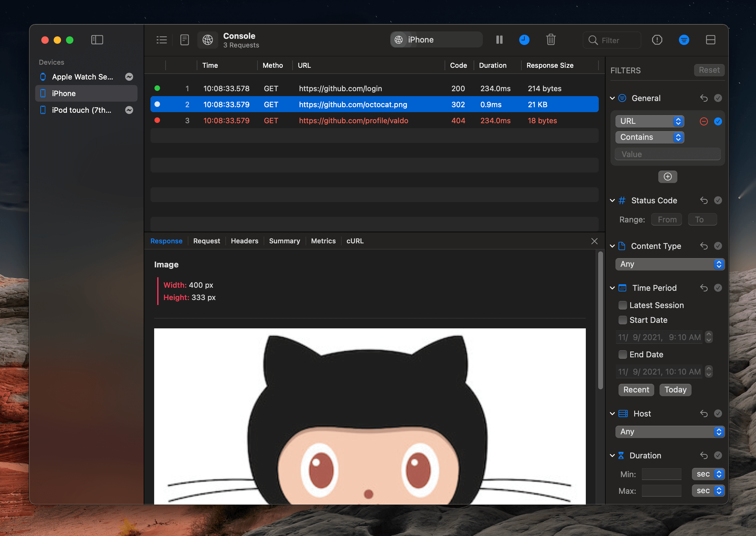This screenshot has height=536, width=756.
Task: Select iPod touch device in sidebar
Action: [x=86, y=110]
